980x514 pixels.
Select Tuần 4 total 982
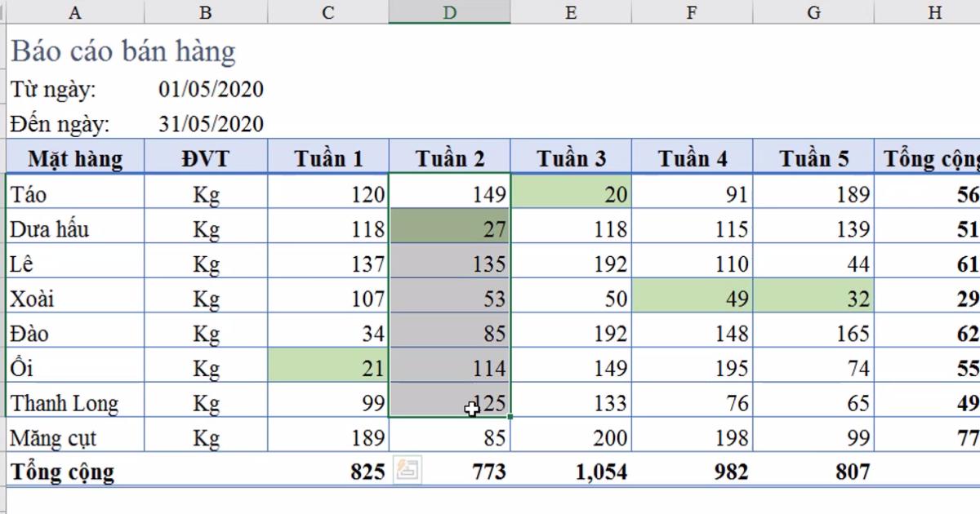point(693,471)
